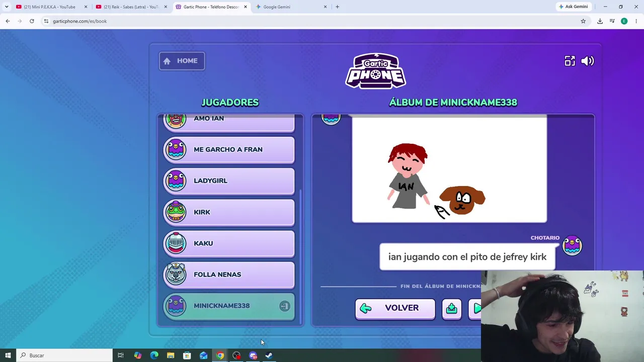The image size is (644, 362).
Task: View site information icon in address bar
Action: point(46,21)
